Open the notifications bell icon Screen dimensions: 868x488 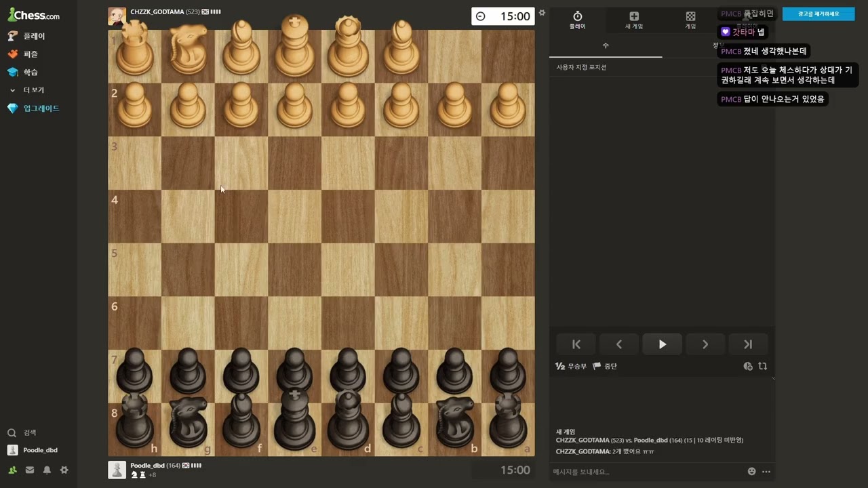[x=47, y=470]
